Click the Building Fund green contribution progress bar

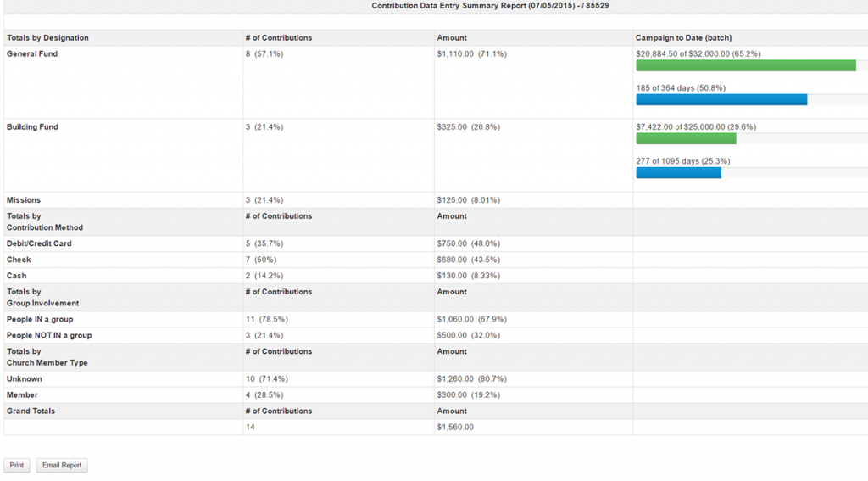686,138
